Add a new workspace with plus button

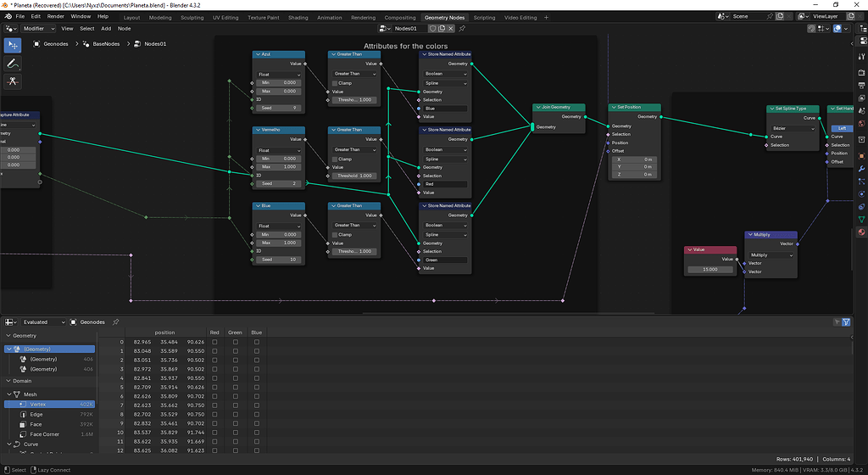547,18
